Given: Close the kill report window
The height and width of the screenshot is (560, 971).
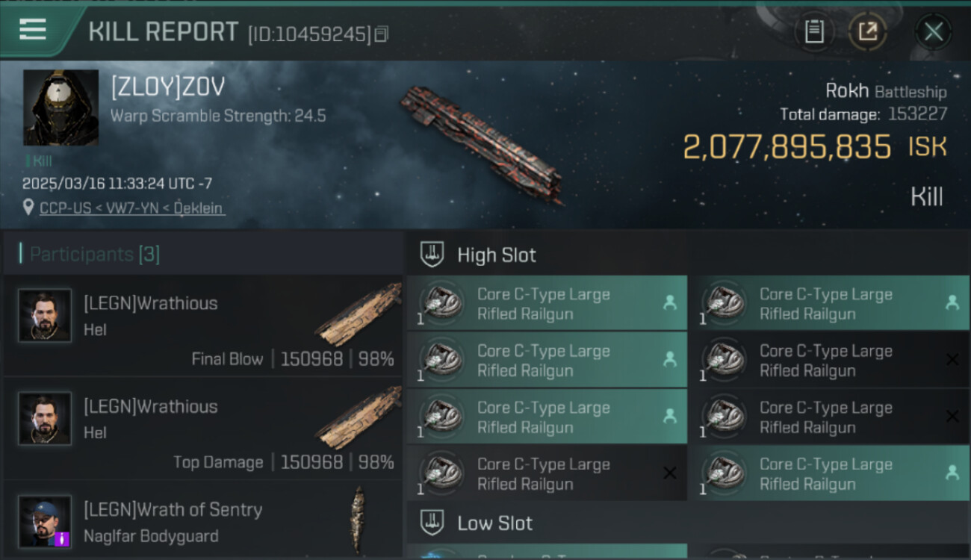Looking at the screenshot, I should click(933, 31).
